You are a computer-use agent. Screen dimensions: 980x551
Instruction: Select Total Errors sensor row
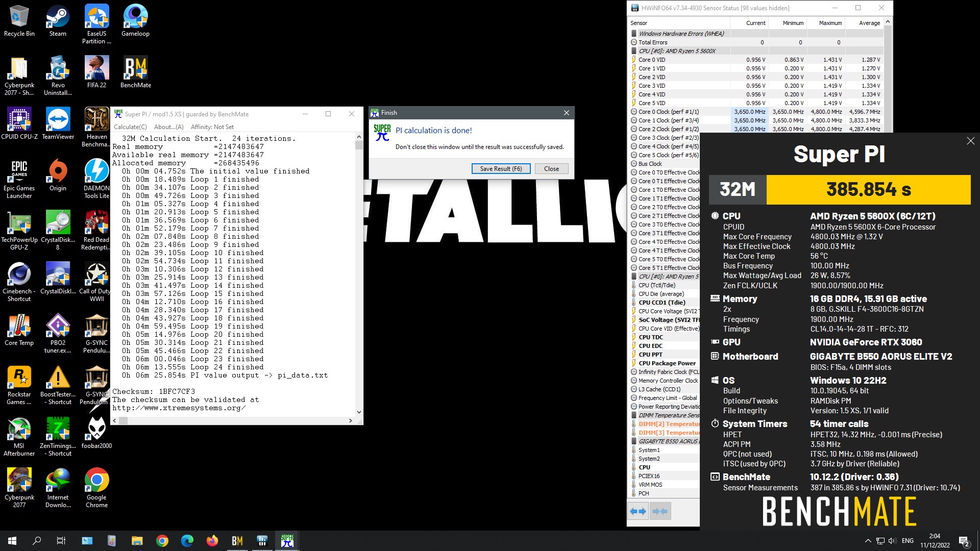(x=756, y=42)
